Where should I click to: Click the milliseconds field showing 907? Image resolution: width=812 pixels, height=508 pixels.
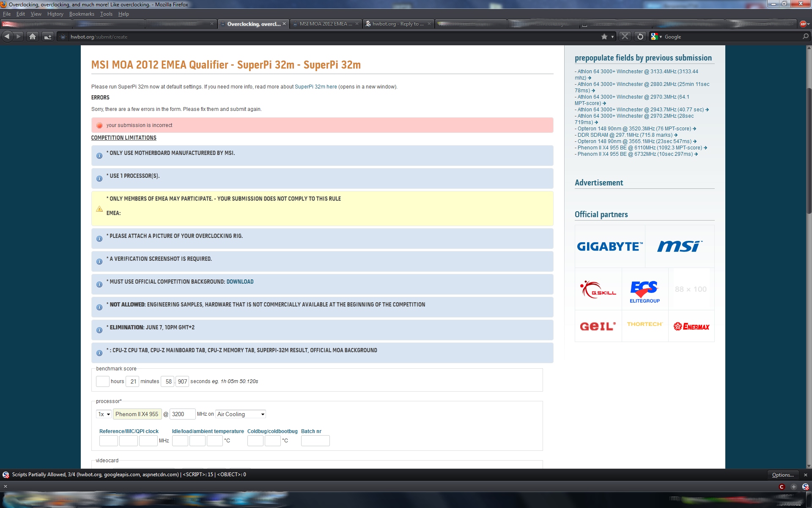[x=182, y=381]
